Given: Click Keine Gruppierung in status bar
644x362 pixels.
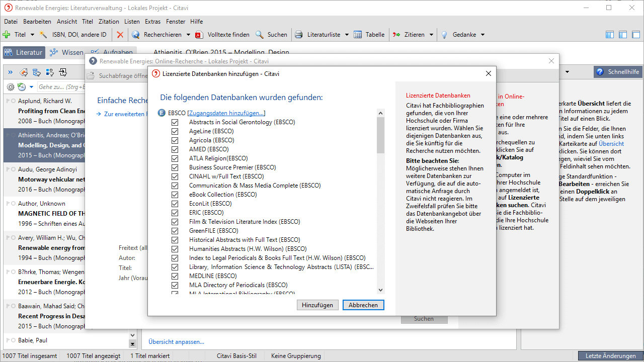Looking at the screenshot, I should click(x=296, y=356).
